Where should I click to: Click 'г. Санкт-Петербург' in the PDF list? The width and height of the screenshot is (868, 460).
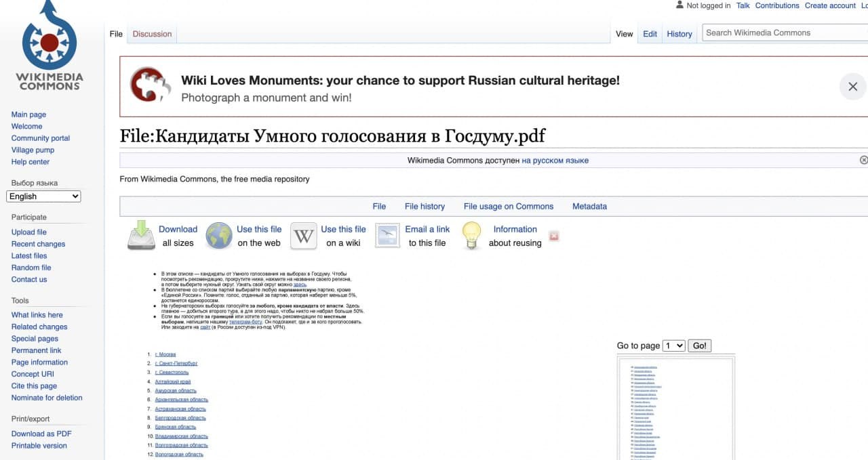(176, 364)
